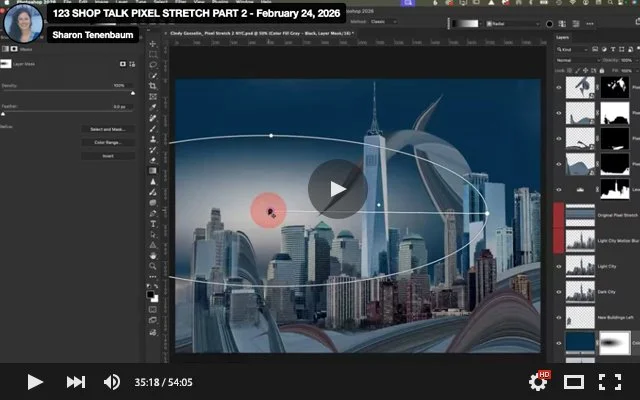This screenshot has height=400, width=640.
Task: Click lock position icon in Layers panel
Action: click(x=586, y=71)
